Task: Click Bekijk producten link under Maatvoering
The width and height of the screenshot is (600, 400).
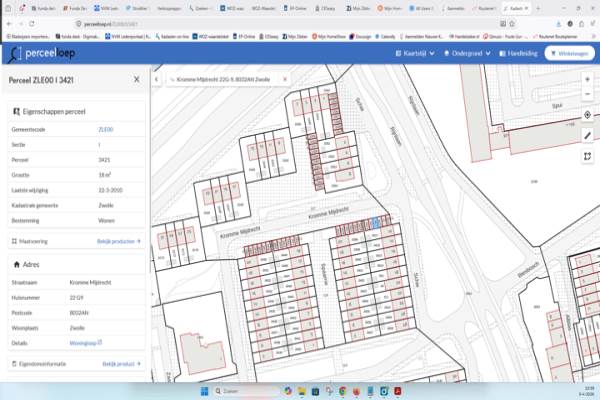Action: click(118, 241)
